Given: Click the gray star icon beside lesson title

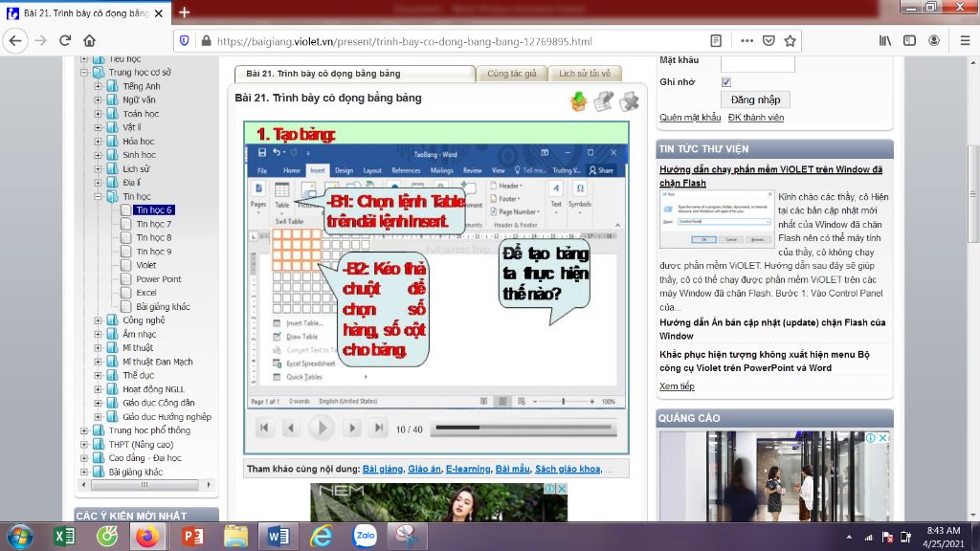Looking at the screenshot, I should [x=630, y=101].
